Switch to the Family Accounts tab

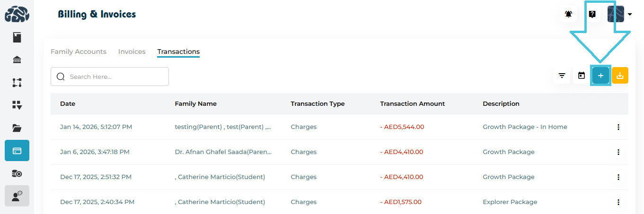coord(79,51)
